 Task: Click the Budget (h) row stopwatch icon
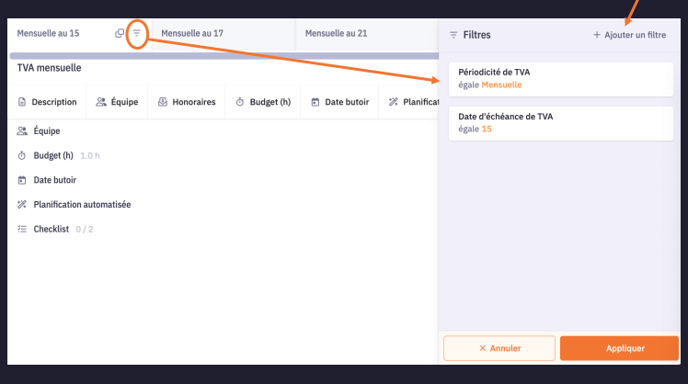(x=22, y=155)
